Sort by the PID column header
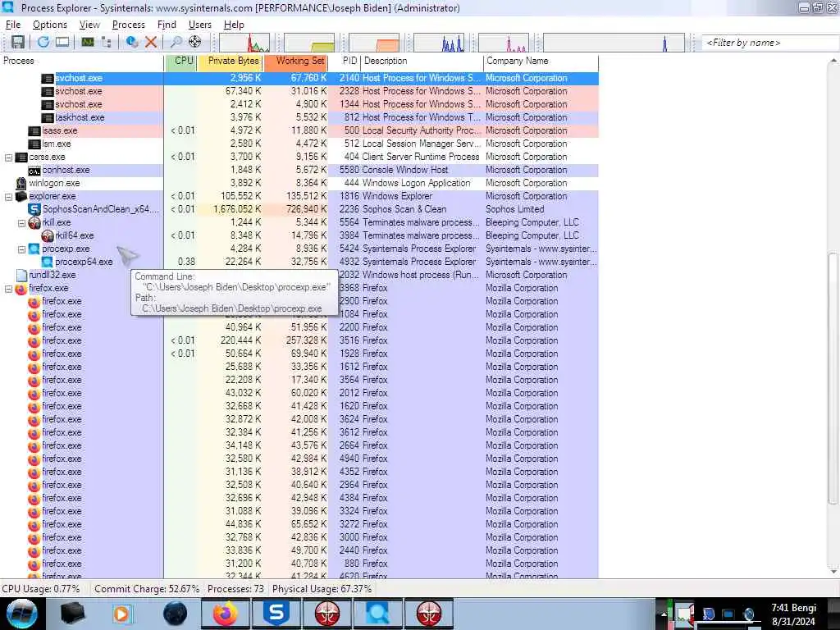This screenshot has height=630, width=840. point(344,62)
